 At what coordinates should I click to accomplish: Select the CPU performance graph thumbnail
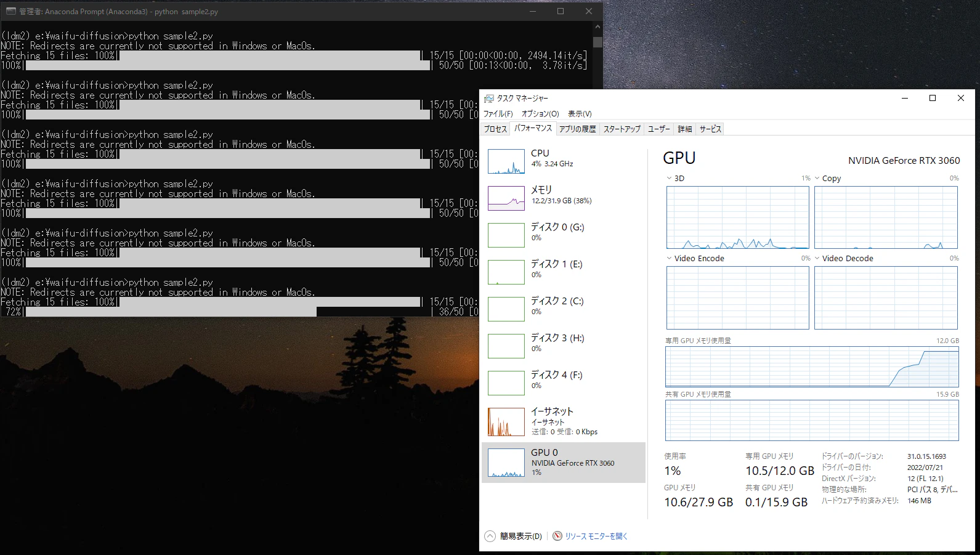506,161
